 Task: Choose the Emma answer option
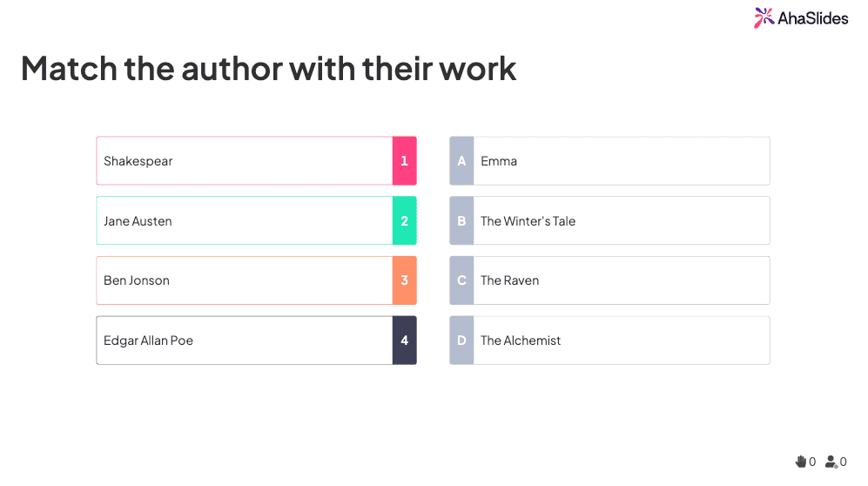pyautogui.click(x=609, y=161)
